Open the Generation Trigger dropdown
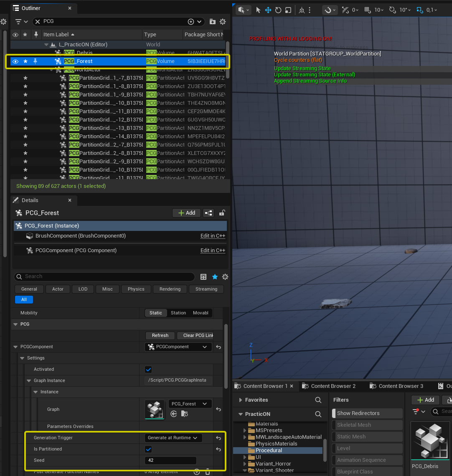This screenshot has width=452, height=476. click(173, 438)
